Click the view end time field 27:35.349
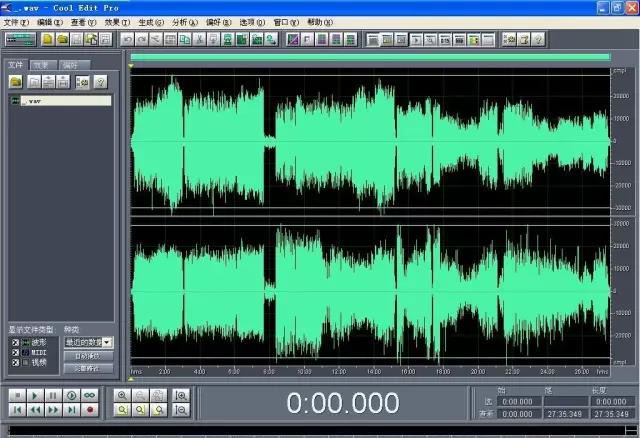Image resolution: width=640 pixels, height=438 pixels. (x=565, y=414)
